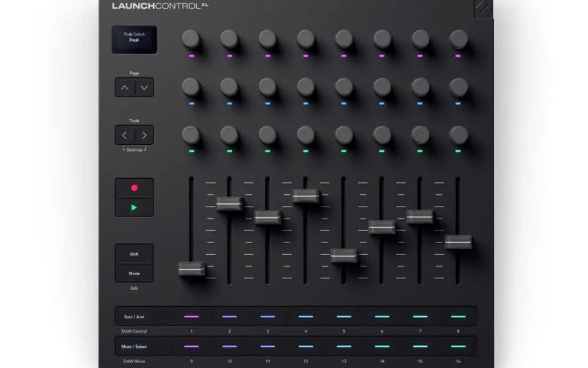Image resolution: width=588 pixels, height=368 pixels.
Task: Click the first pink-lit knob in the top row
Action: point(191,39)
